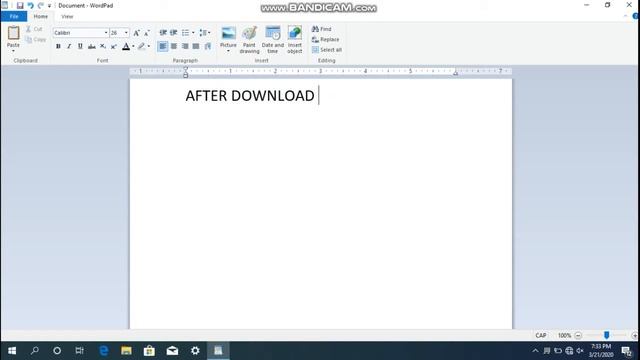The width and height of the screenshot is (640, 360).
Task: Open the Paragraph settings icon
Action: tap(208, 47)
